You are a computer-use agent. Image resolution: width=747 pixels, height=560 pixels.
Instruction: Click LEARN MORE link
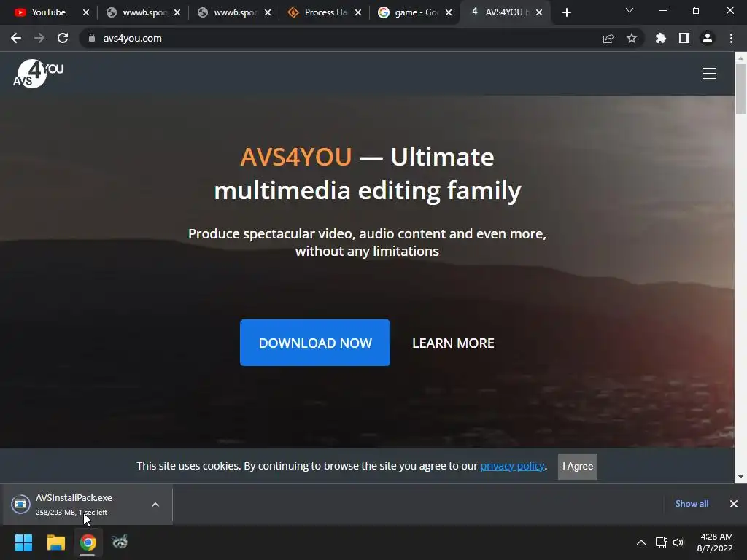pyautogui.click(x=453, y=343)
